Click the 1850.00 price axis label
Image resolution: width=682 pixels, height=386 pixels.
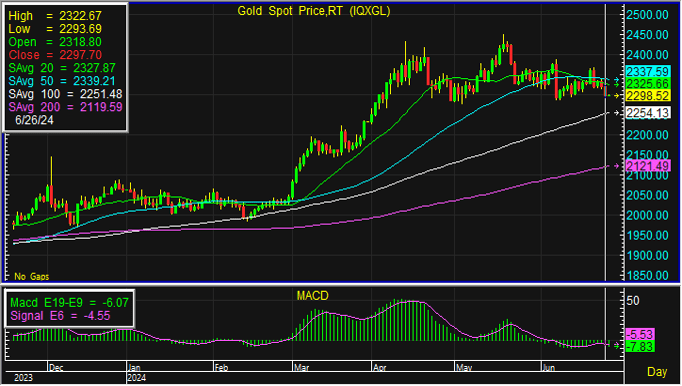[648, 275]
